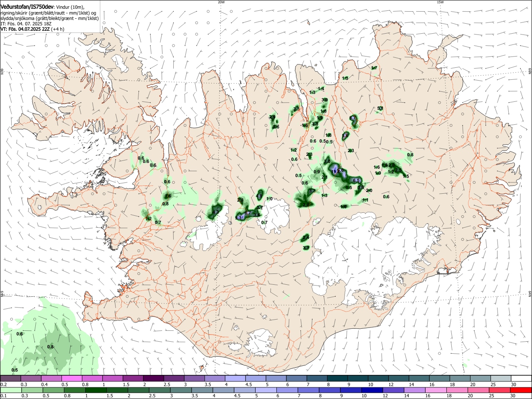Click the IT: Fös. 04. 07. 2025 18Z line
The height and width of the screenshot is (399, 532).
[26, 24]
